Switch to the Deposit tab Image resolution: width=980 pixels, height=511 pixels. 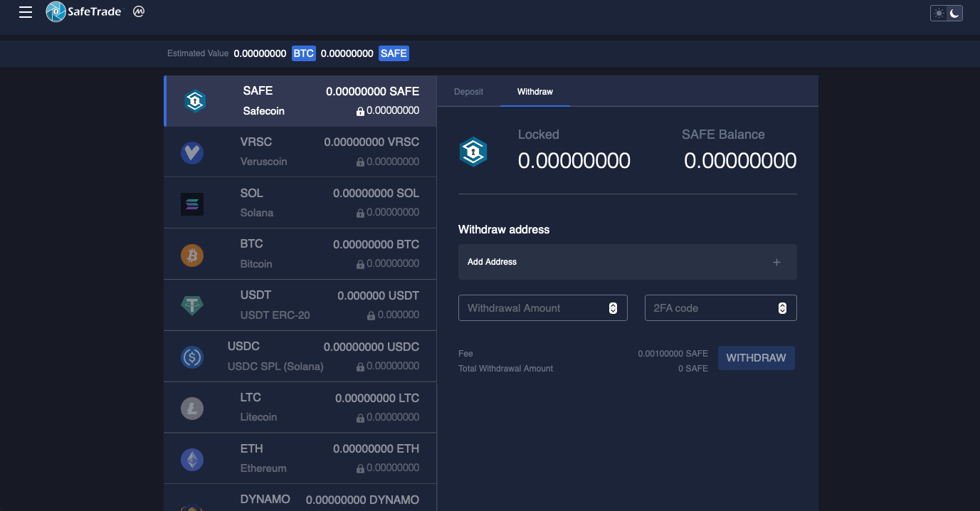[x=468, y=92]
